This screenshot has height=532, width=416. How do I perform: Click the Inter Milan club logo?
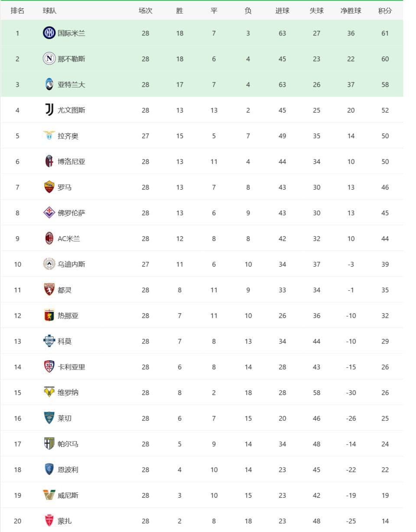coord(49,33)
